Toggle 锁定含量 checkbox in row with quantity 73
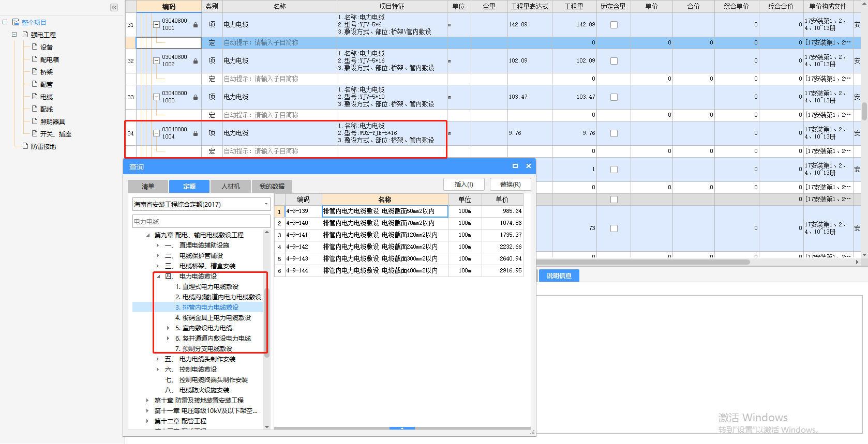Screen dimensions: 868x444 (x=614, y=228)
